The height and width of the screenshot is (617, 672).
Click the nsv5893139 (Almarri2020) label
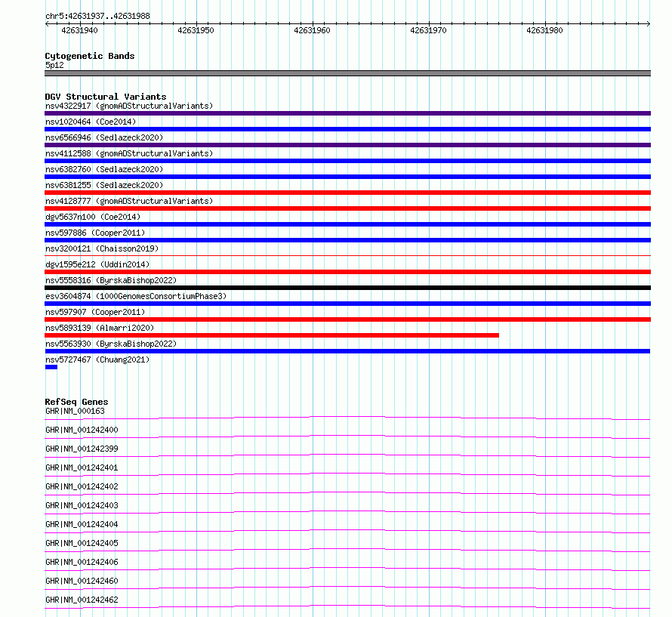(x=100, y=328)
